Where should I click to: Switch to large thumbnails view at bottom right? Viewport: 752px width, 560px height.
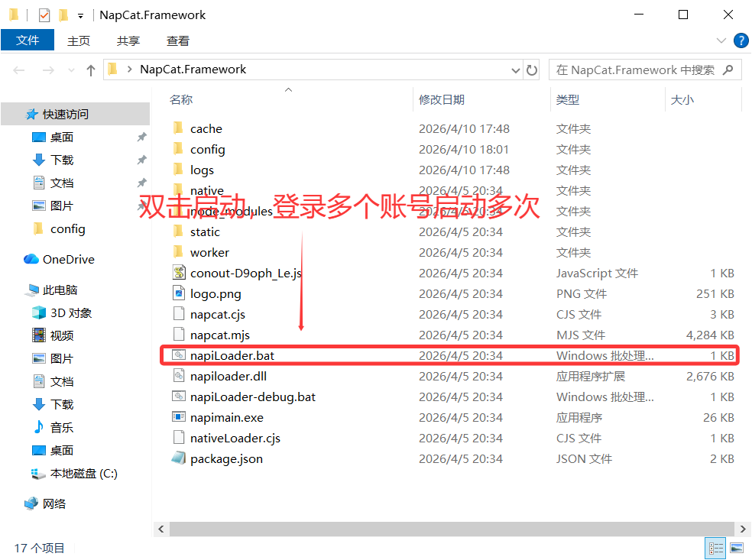click(736, 548)
